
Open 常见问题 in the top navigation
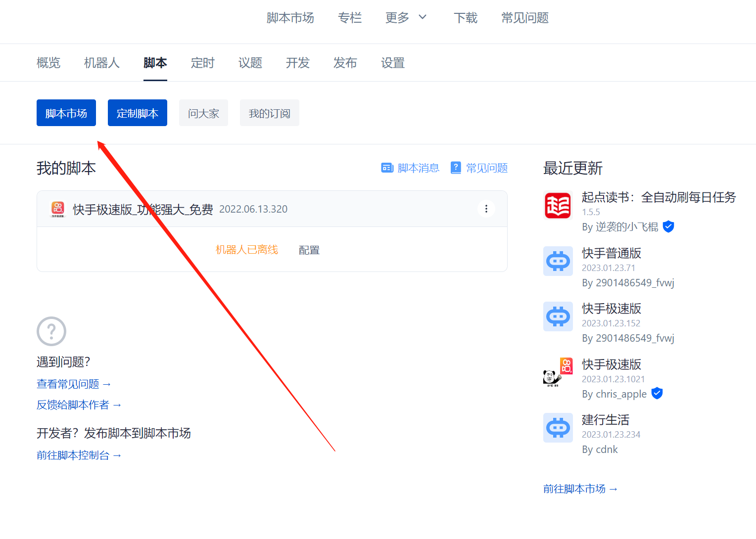pos(525,18)
